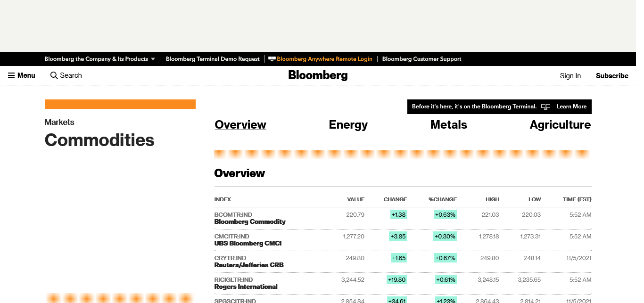Open the Rogers International index
Viewport: 644px width, 303px height.
[246, 287]
